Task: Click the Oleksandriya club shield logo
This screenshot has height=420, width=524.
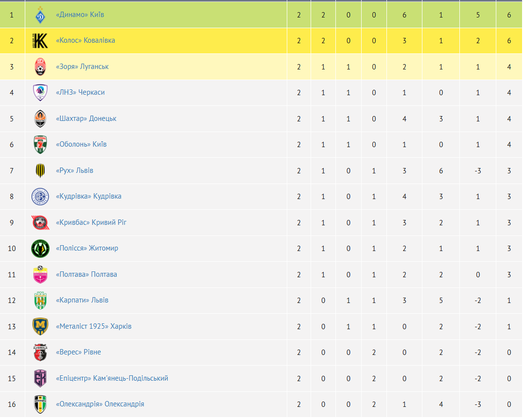Action: pos(40,404)
